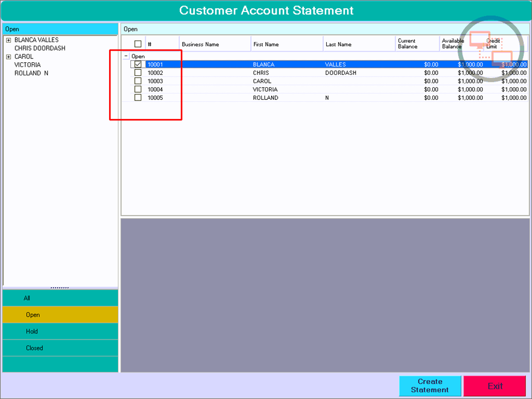Select ROLLAND N in the customer tree
Image resolution: width=532 pixels, height=399 pixels.
(31, 73)
